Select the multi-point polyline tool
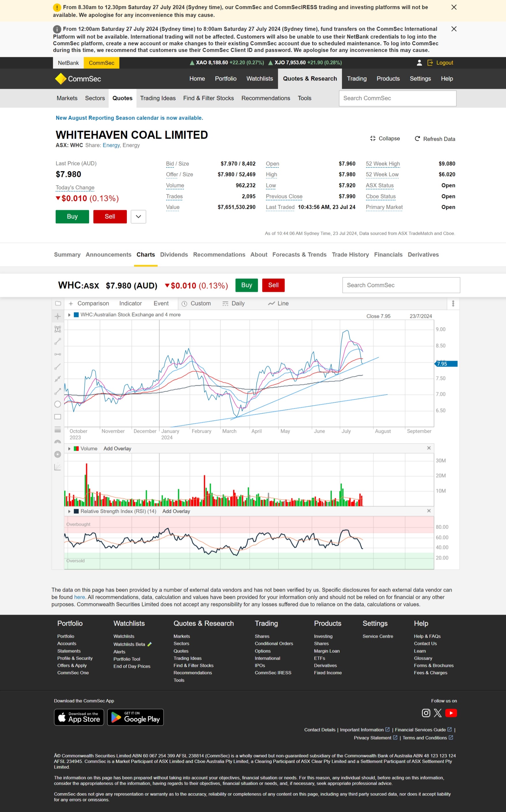Image resolution: width=506 pixels, height=812 pixels. coord(58,379)
